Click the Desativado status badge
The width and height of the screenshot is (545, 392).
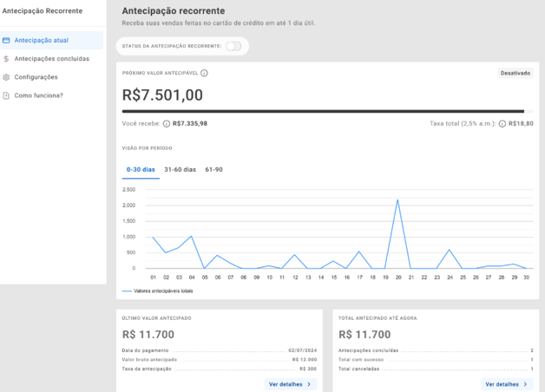pyautogui.click(x=515, y=74)
